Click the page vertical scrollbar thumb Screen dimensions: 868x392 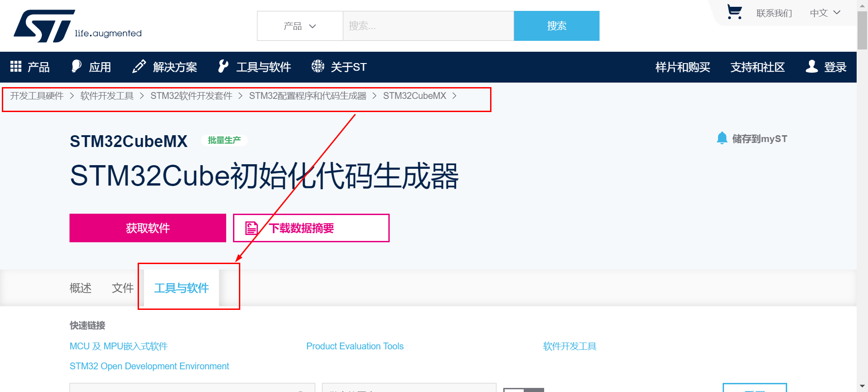click(x=862, y=30)
